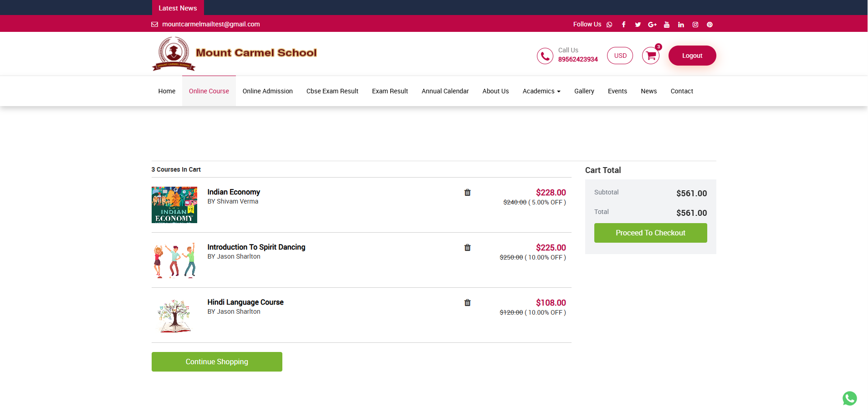Viewport: 868px width, 418px height.
Task: Open the Twitter profile icon
Action: pyautogui.click(x=638, y=25)
